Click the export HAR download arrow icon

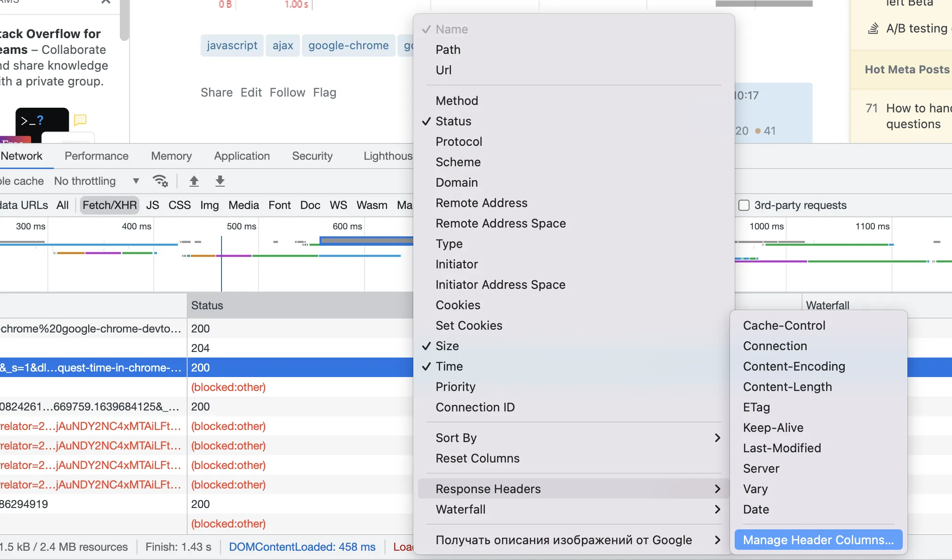click(x=220, y=181)
